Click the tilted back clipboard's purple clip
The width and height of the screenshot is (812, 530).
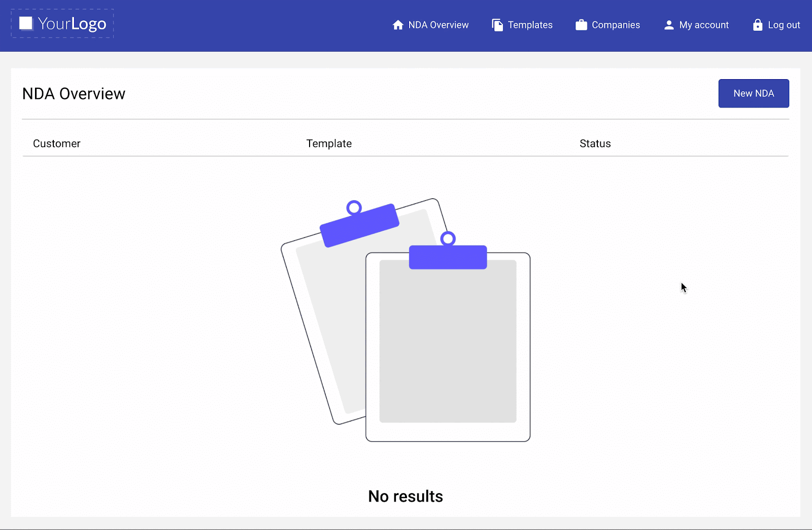point(359,225)
